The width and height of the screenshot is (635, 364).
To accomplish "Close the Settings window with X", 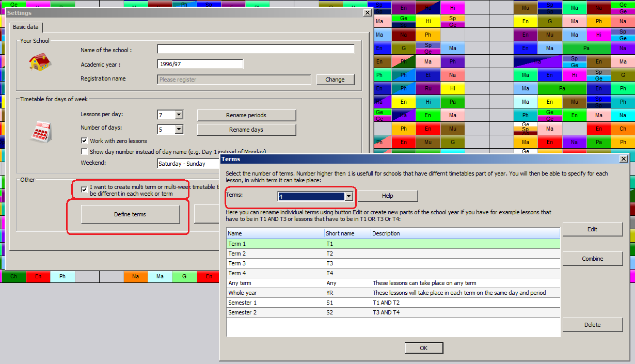I will [x=368, y=13].
